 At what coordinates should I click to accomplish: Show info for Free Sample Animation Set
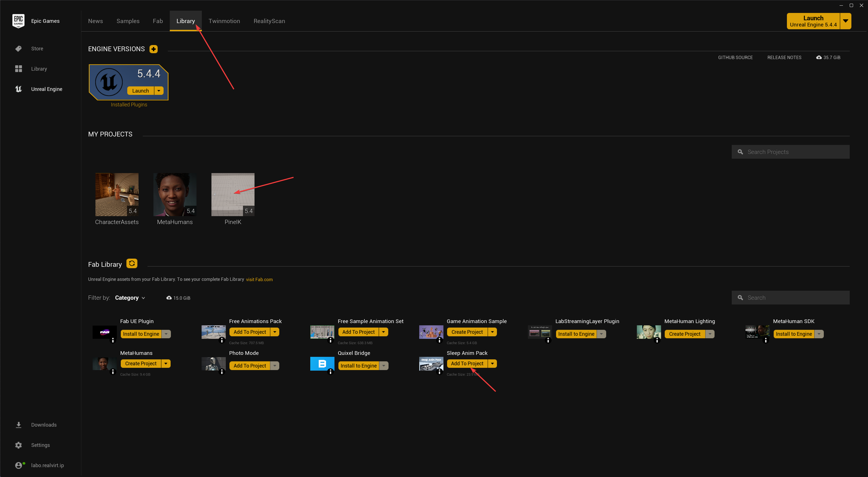click(331, 340)
